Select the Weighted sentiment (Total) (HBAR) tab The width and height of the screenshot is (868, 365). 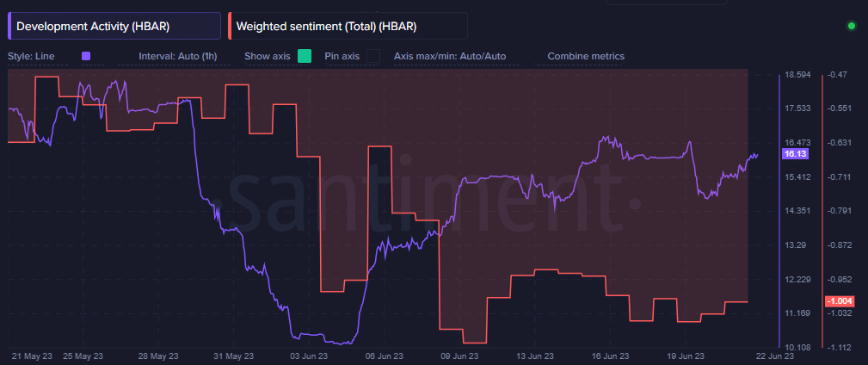tap(348, 26)
